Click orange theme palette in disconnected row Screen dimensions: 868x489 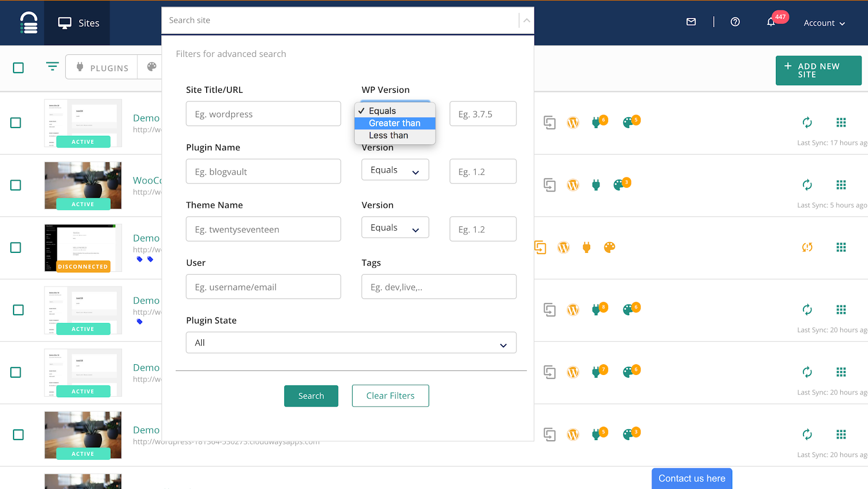609,247
